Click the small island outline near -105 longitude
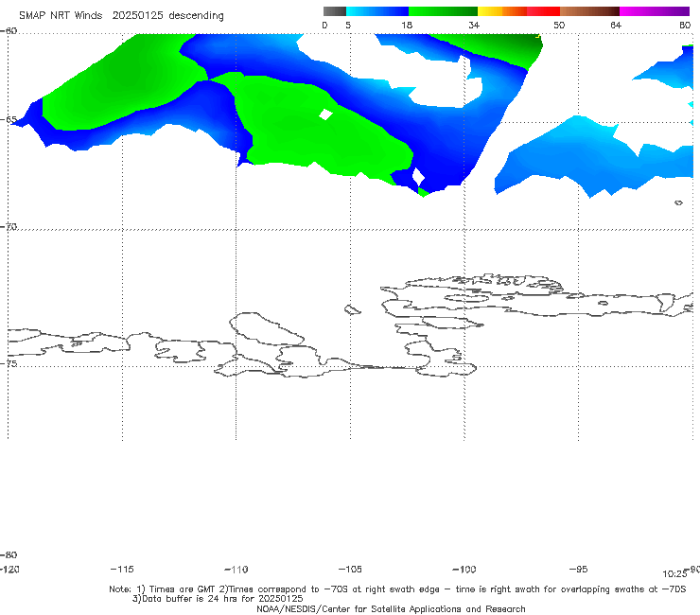 (x=352, y=309)
